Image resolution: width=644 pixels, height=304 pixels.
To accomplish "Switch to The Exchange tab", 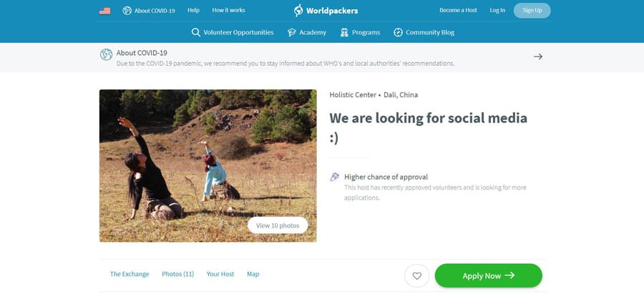I will [x=130, y=274].
